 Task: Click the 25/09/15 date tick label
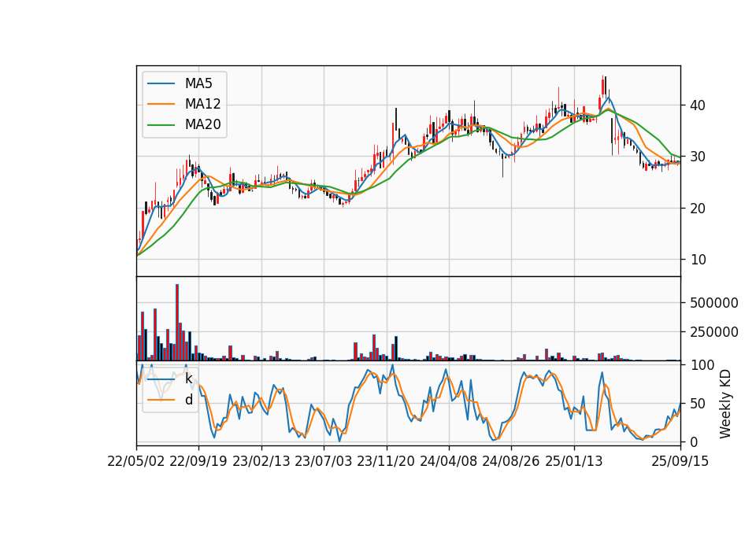(x=680, y=461)
